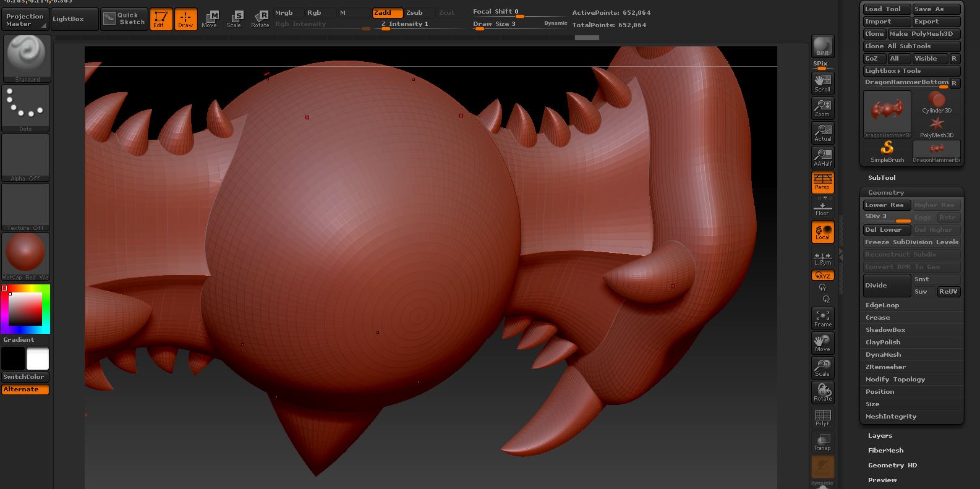The width and height of the screenshot is (980, 489).
Task: Open the LightBox browser
Action: [75, 19]
